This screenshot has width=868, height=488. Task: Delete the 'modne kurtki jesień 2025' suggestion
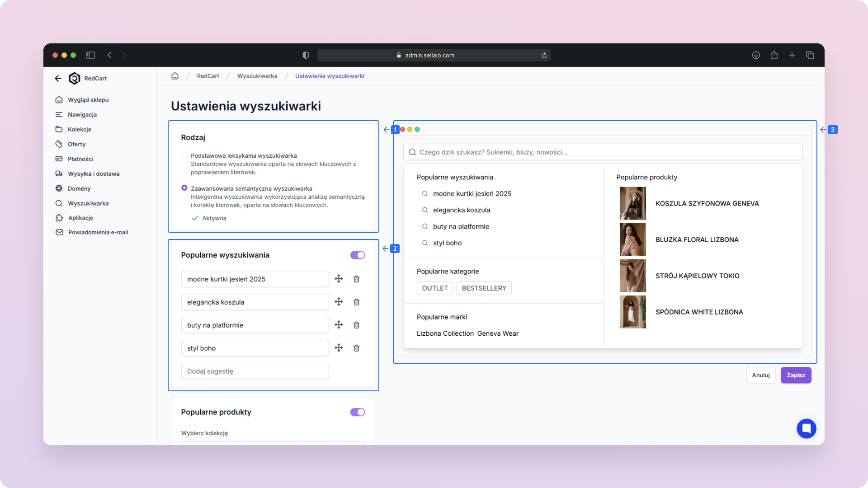(356, 279)
